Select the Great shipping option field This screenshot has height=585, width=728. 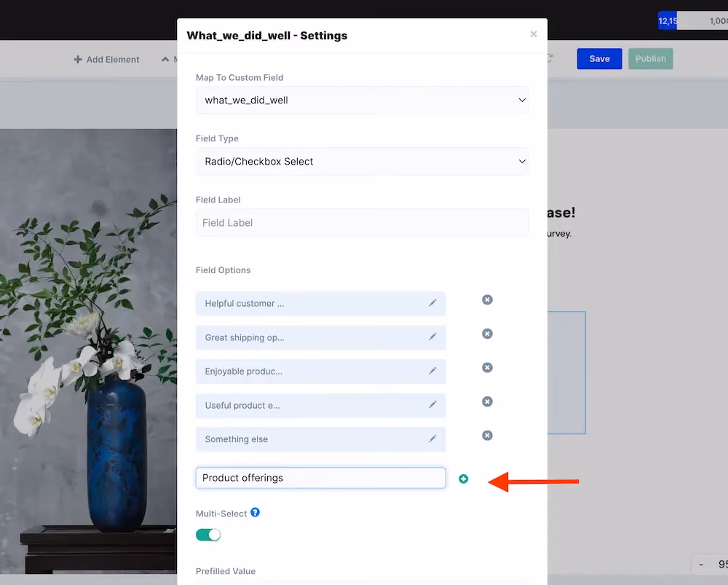(321, 337)
